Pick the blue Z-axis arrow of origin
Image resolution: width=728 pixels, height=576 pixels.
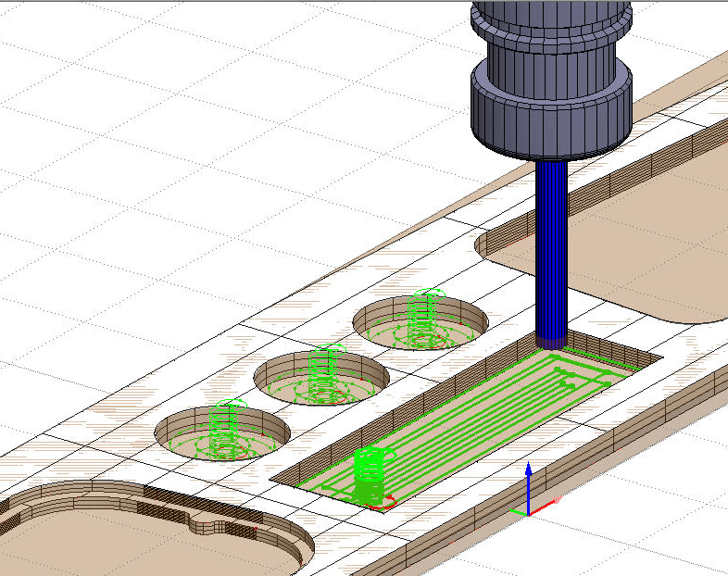pos(528,487)
